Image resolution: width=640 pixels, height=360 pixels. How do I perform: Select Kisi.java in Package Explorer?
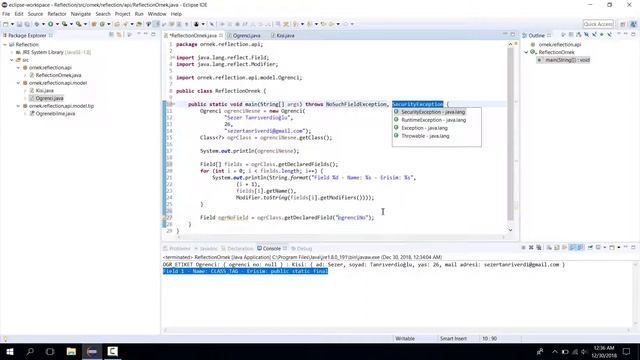pos(44,91)
